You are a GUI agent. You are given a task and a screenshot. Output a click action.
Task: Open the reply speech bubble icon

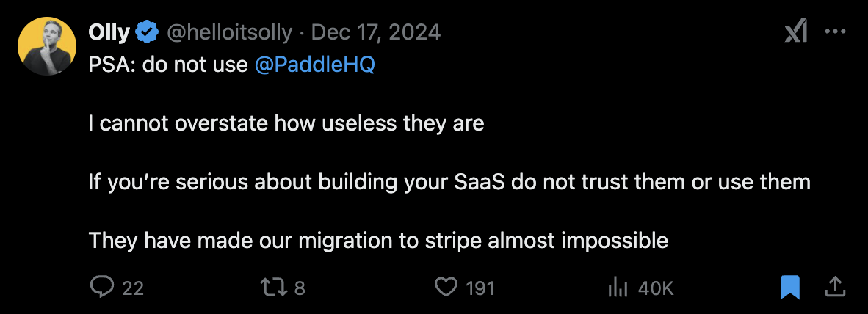[x=101, y=287]
